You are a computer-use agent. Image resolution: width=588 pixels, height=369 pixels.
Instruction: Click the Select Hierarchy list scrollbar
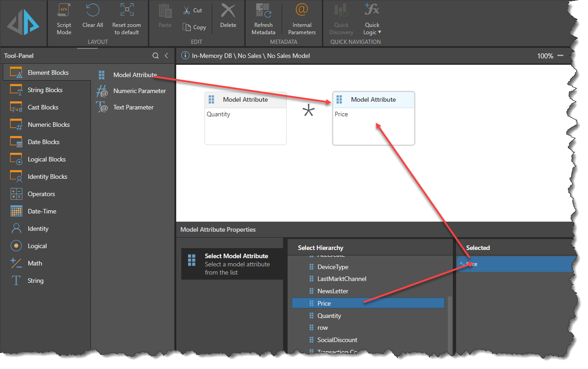450,324
